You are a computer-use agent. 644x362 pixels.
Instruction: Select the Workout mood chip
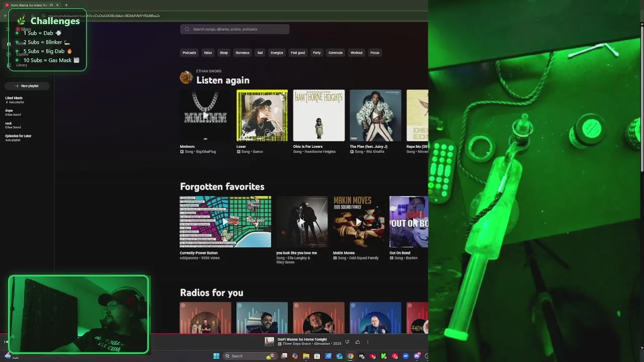click(357, 53)
